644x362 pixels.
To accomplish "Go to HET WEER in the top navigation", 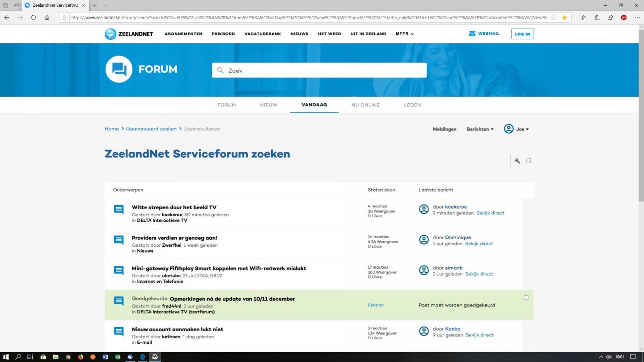I will coord(330,34).
